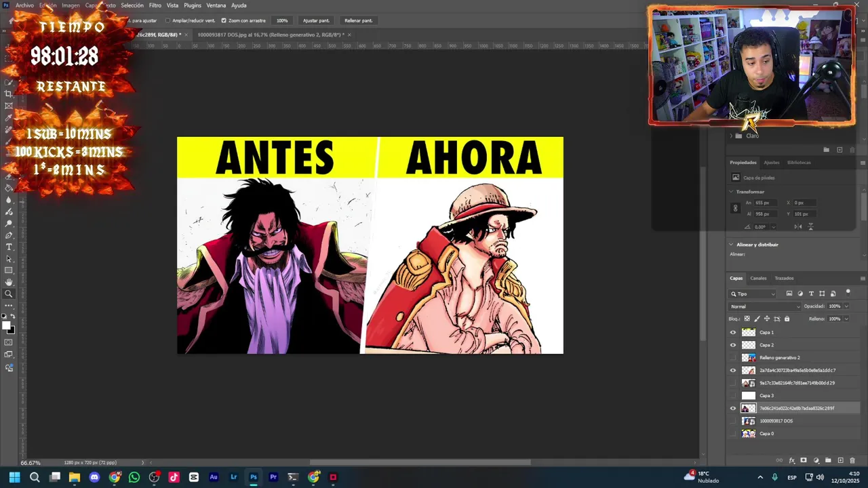Create new adjustment layer icon

pyautogui.click(x=816, y=460)
